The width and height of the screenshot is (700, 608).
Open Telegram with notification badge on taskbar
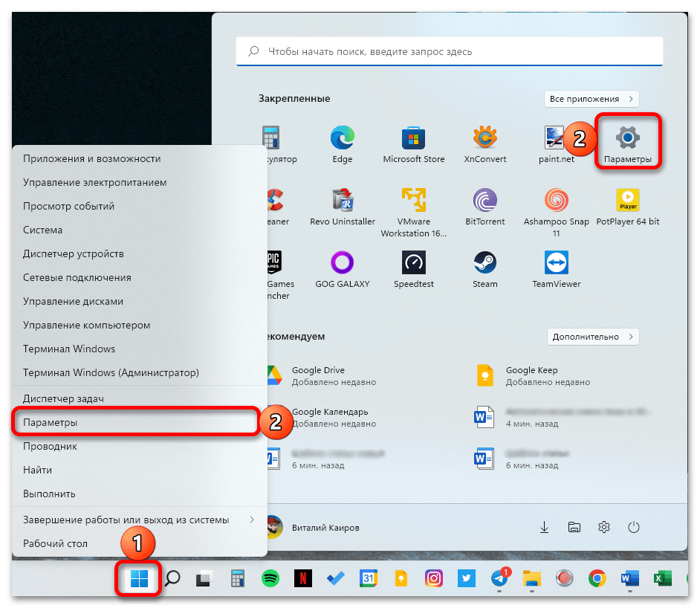point(499,578)
